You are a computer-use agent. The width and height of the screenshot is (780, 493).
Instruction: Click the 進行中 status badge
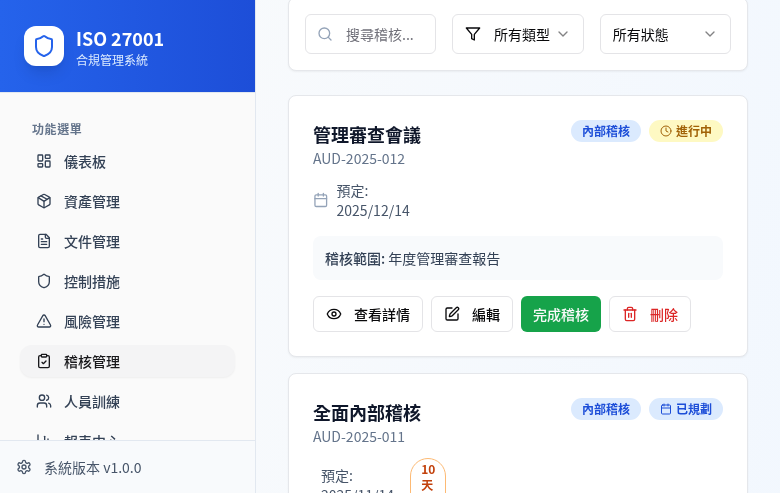pos(686,131)
